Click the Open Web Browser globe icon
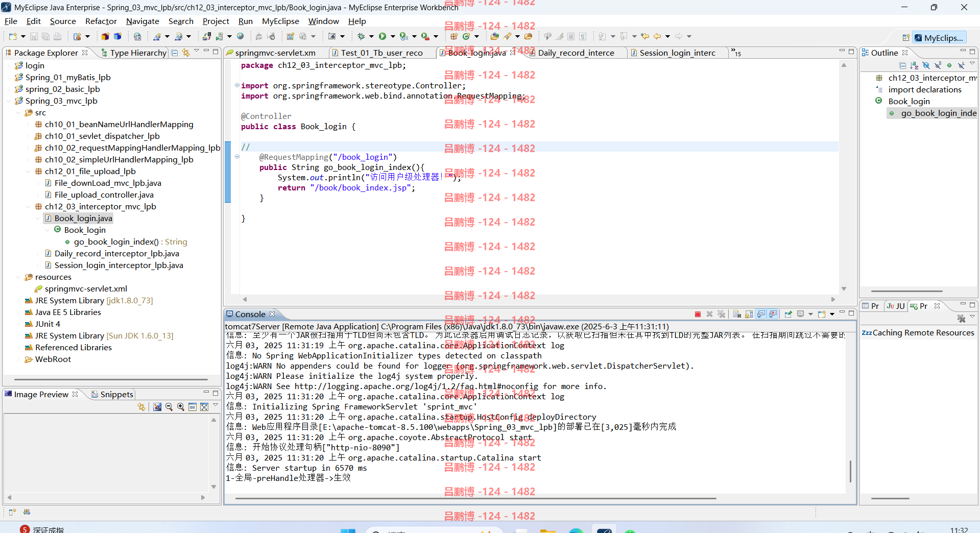The image size is (980, 533). pyautogui.click(x=241, y=36)
